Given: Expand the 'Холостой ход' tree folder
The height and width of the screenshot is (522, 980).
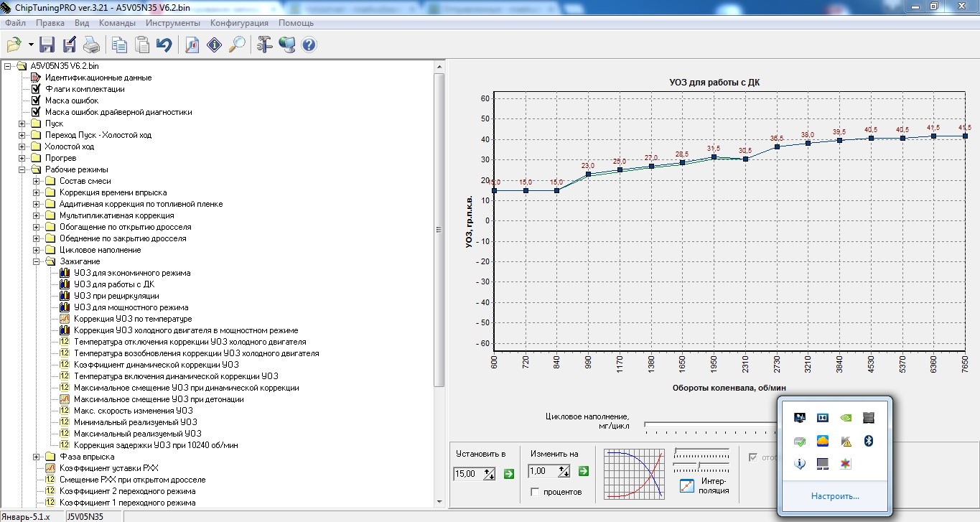Looking at the screenshot, I should click(x=22, y=146).
